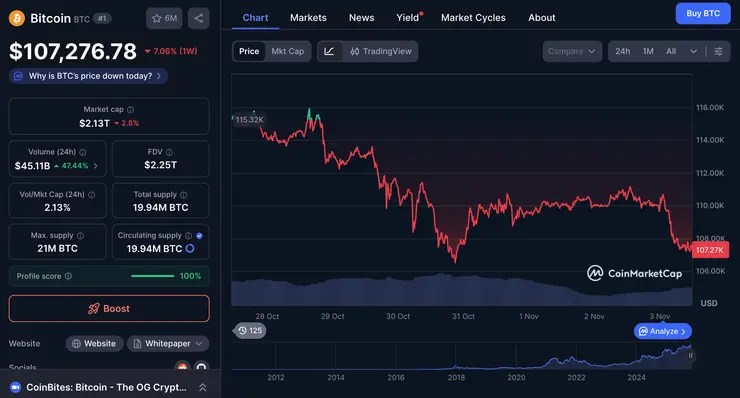Click the $2.25T FDV value
Screen dimensions: 740x398
(160, 165)
